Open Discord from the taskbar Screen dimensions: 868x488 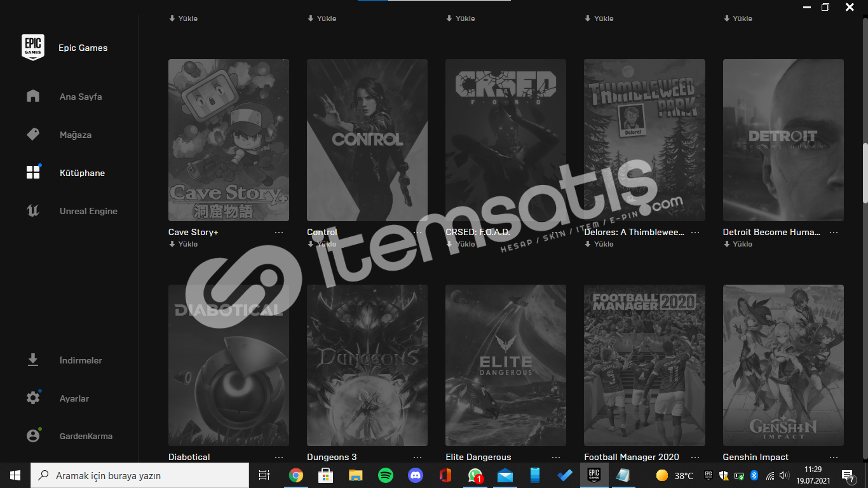click(416, 475)
